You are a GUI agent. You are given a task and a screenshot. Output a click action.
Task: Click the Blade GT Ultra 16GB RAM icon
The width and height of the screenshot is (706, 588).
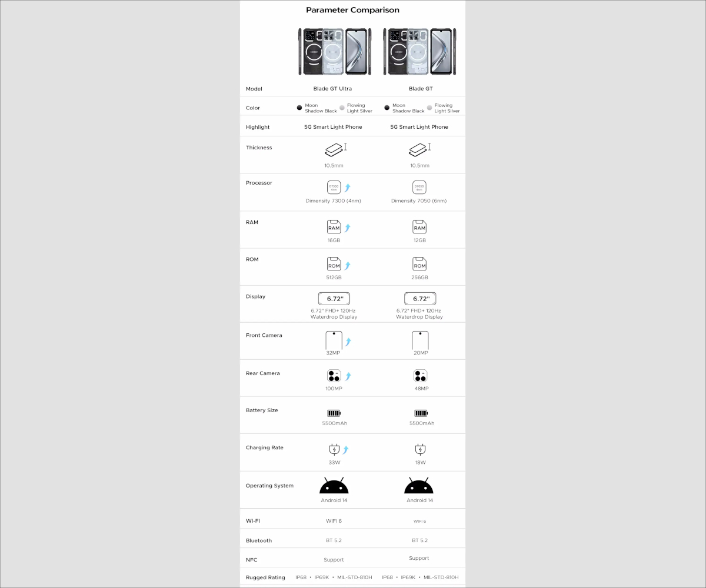(334, 228)
